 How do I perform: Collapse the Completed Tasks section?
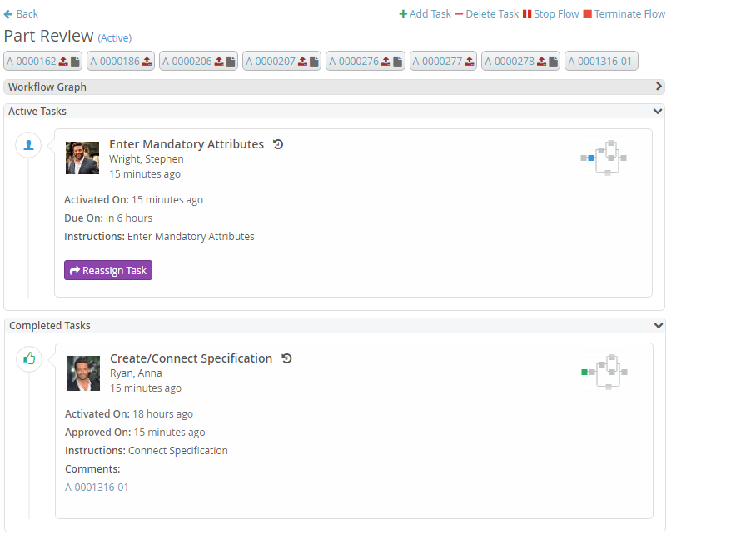tap(659, 326)
